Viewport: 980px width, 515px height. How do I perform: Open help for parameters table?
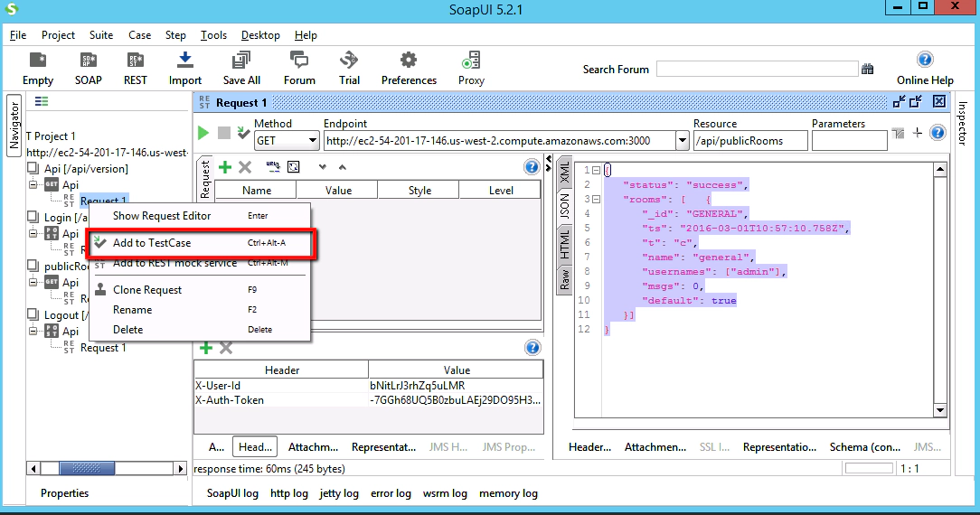pyautogui.click(x=532, y=166)
